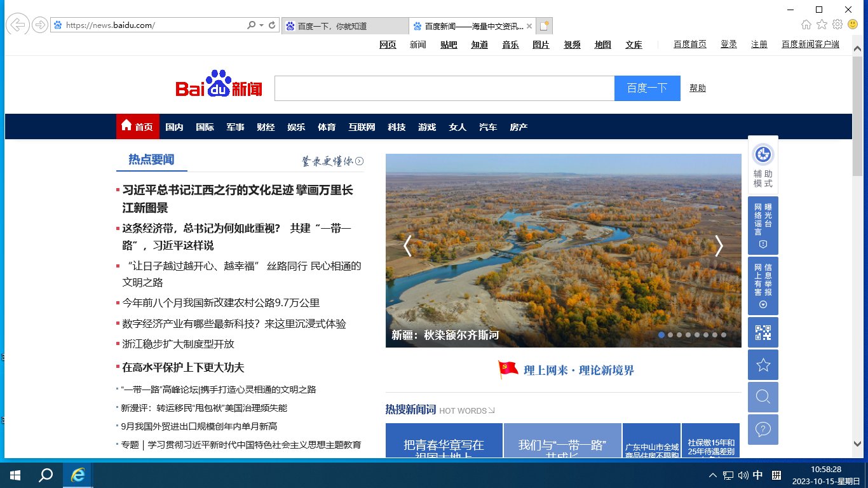This screenshot has height=488, width=868.
Task: Click the 网上有害信息举报 report icon
Action: [x=763, y=286]
